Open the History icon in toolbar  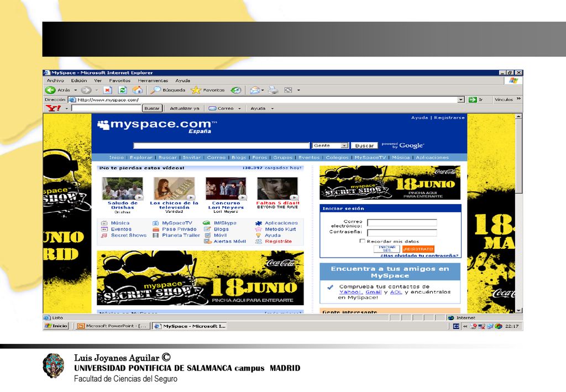(x=236, y=90)
